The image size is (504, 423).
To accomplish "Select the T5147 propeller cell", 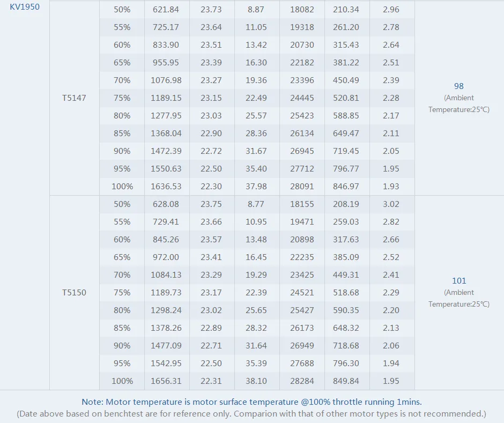I will [x=74, y=98].
